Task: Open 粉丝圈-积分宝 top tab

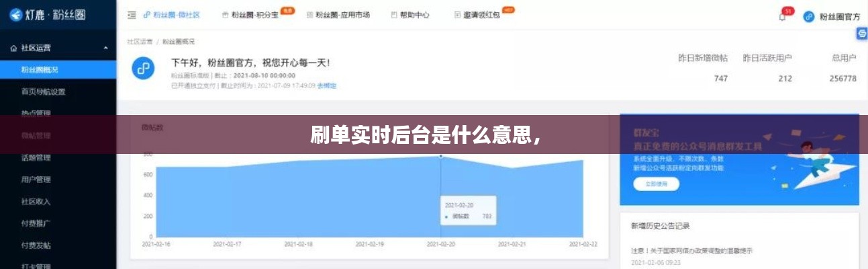Action: click(254, 15)
